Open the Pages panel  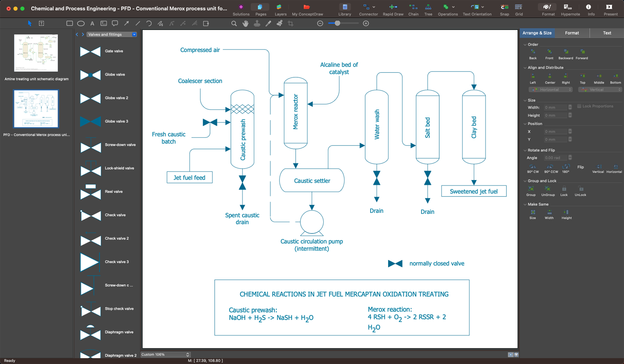point(260,10)
